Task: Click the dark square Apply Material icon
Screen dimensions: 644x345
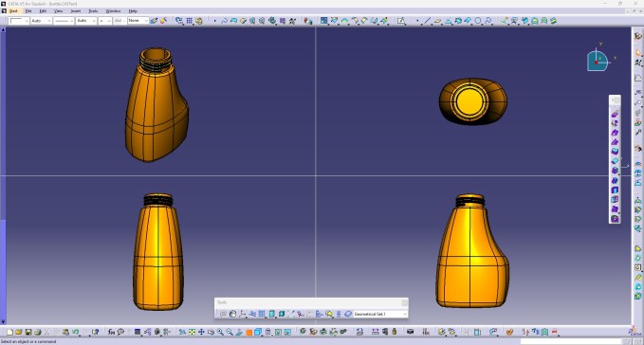Action: (x=138, y=332)
